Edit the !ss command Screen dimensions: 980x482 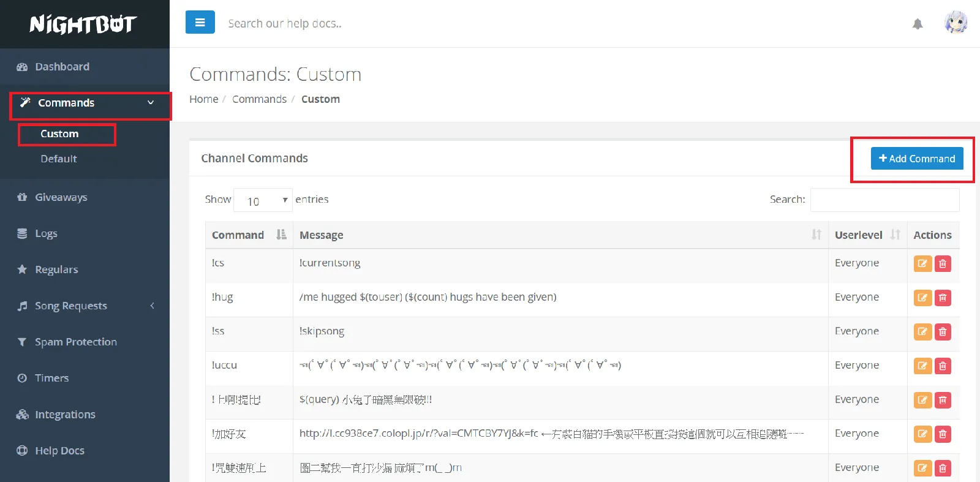(922, 331)
